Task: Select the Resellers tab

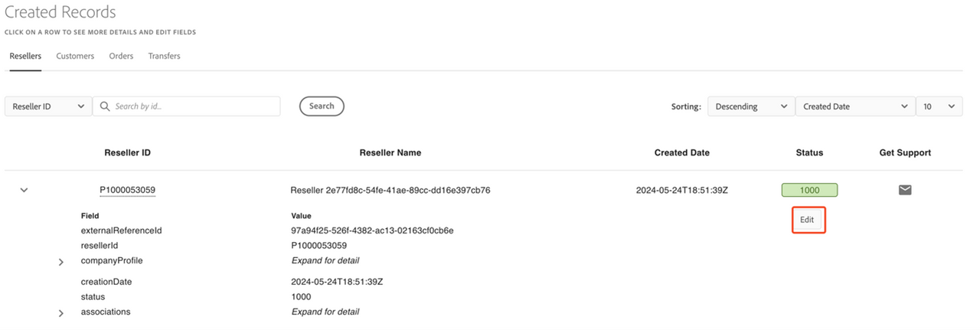Action: 25,56
